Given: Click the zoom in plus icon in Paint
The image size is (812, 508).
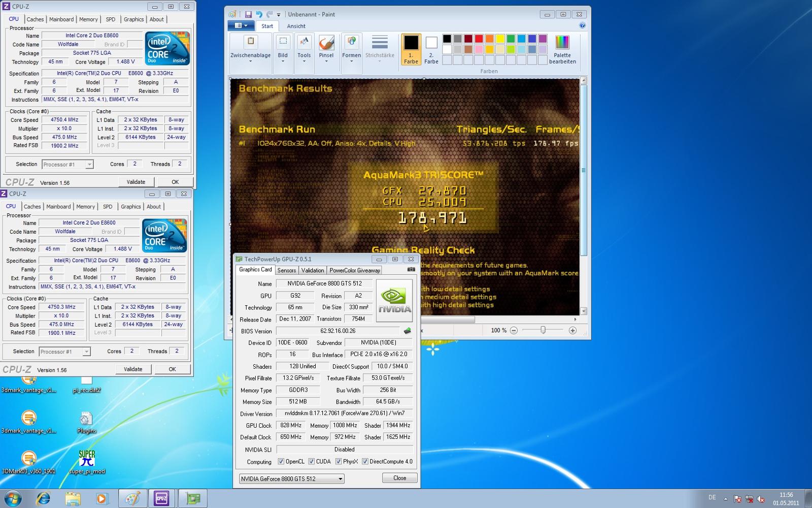Looking at the screenshot, I should pyautogui.click(x=572, y=330).
